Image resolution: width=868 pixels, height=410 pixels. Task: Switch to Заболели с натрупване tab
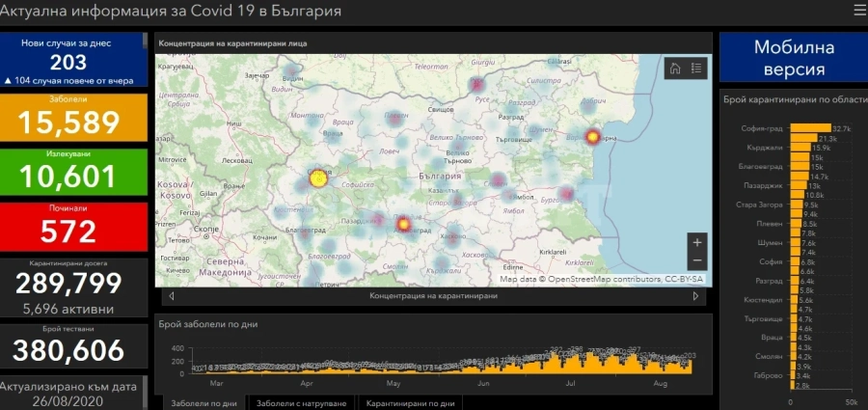(302, 403)
